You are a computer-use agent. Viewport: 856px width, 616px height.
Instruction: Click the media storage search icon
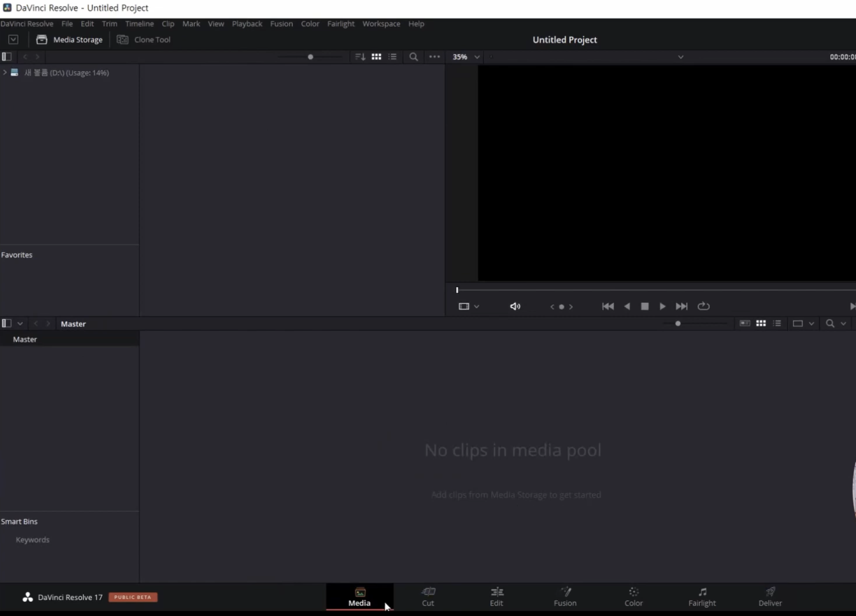click(413, 57)
